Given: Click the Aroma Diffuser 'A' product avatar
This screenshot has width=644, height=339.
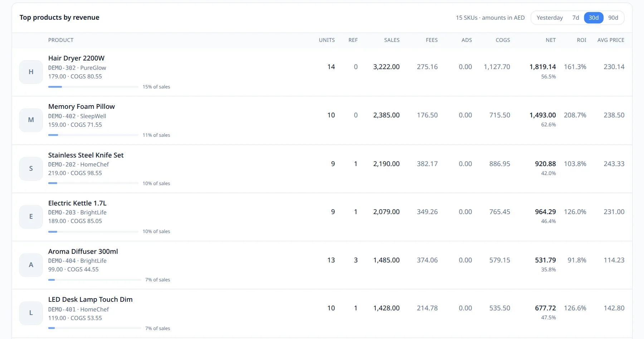Looking at the screenshot, I should [x=31, y=265].
